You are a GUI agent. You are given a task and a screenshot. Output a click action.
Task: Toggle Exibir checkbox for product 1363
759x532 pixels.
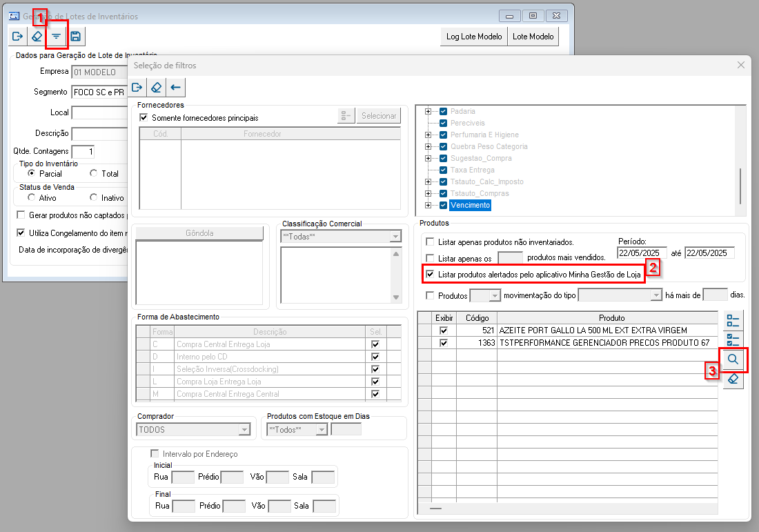[x=444, y=343]
